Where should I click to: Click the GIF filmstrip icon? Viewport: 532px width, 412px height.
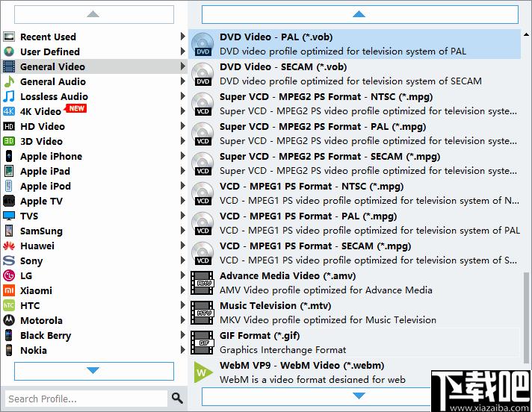(x=202, y=343)
